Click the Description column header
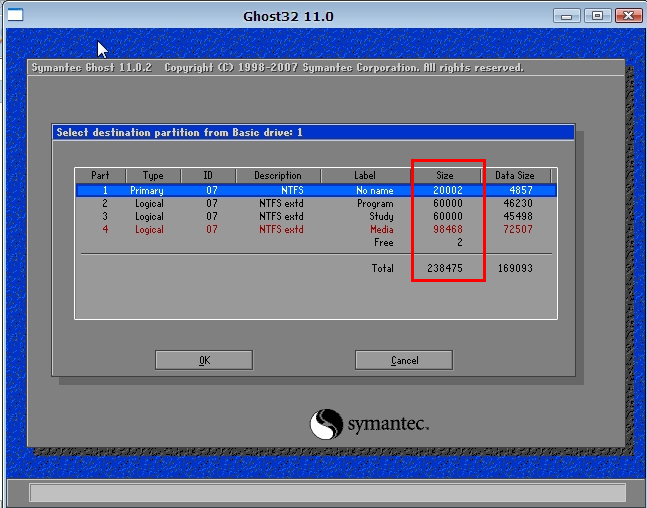The image size is (647, 508). [x=277, y=176]
